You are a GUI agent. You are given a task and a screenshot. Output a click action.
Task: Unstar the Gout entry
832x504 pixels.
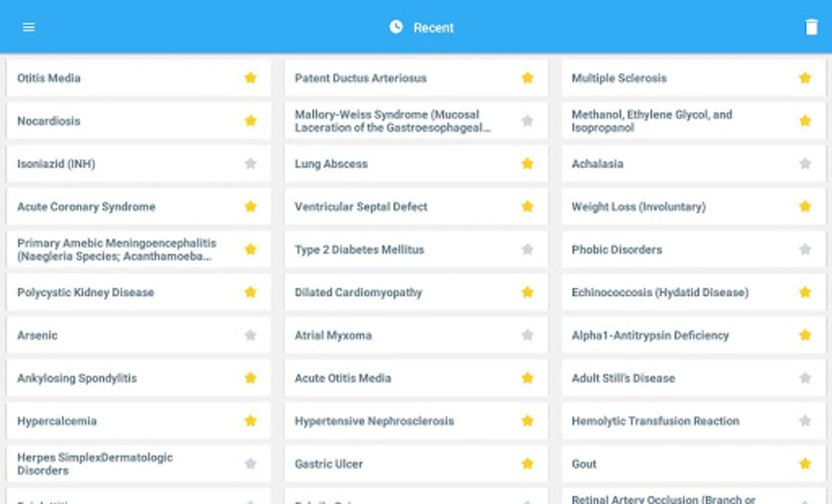click(805, 464)
